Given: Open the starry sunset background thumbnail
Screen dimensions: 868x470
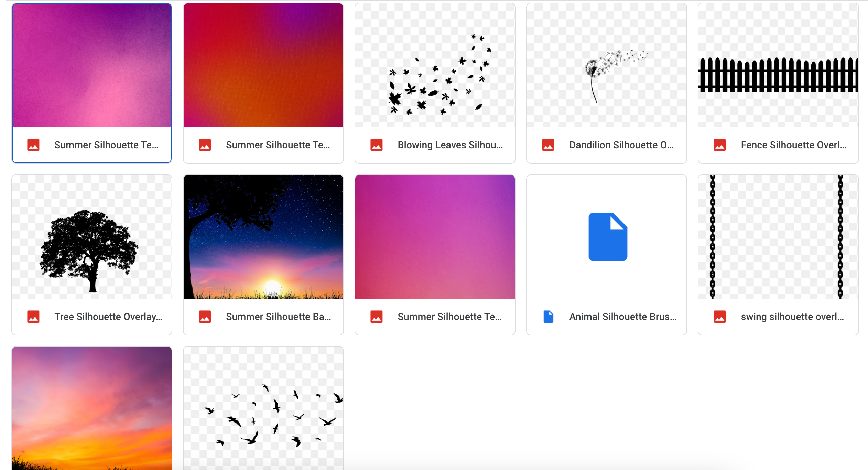Looking at the screenshot, I should click(263, 237).
